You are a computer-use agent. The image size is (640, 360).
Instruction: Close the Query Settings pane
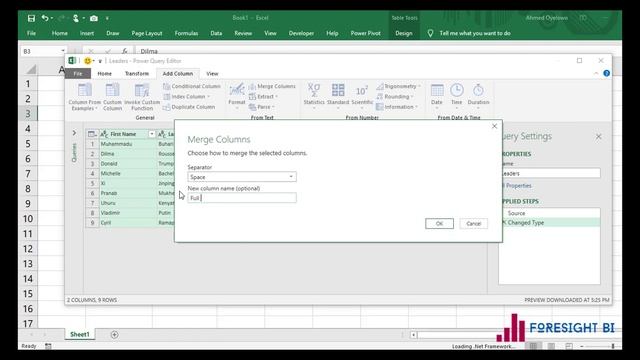coord(598,136)
